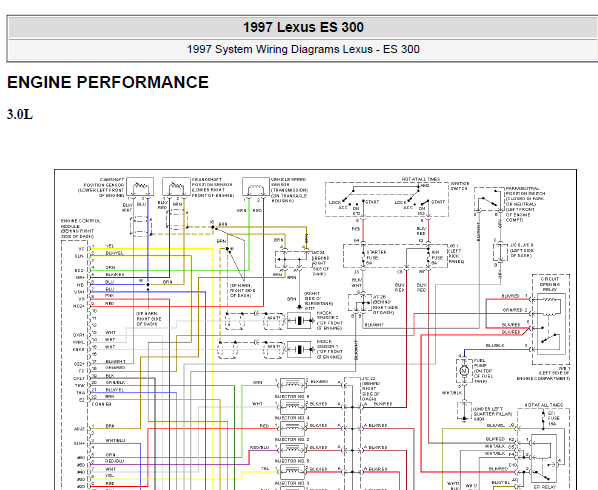598x490 pixels.
Task: Click "HOT AT ALL TIMES" above EFI fuse
Action: coord(543,405)
